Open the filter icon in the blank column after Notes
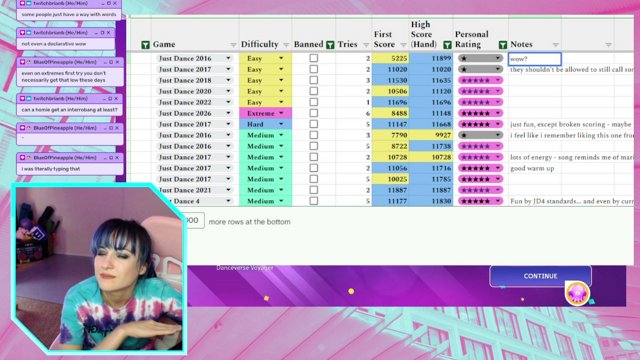This screenshot has height=360, width=640. 608,45
